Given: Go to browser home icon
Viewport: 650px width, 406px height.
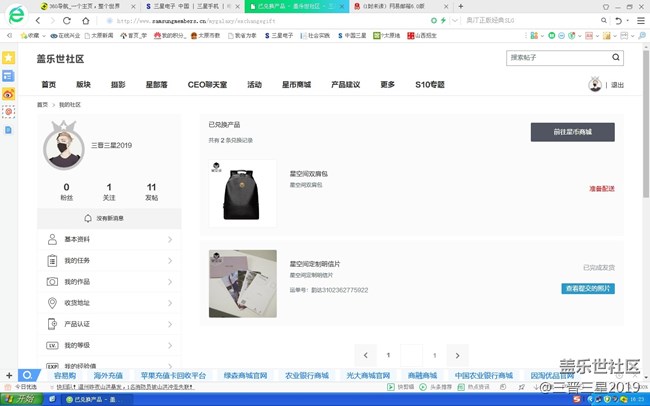Looking at the screenshot, I should click(85, 20).
